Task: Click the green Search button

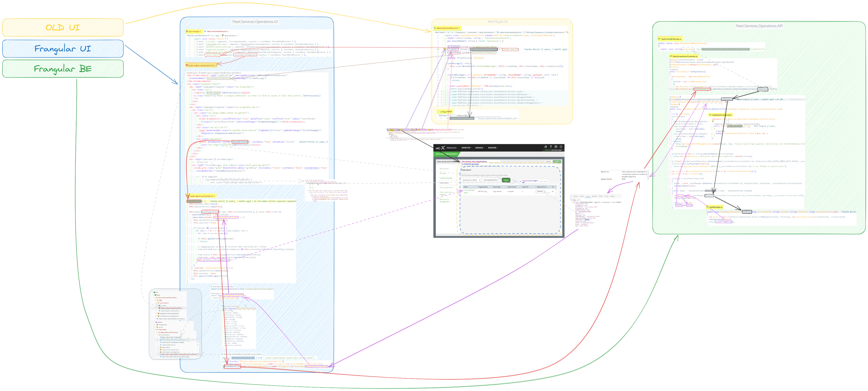Action: click(506, 180)
